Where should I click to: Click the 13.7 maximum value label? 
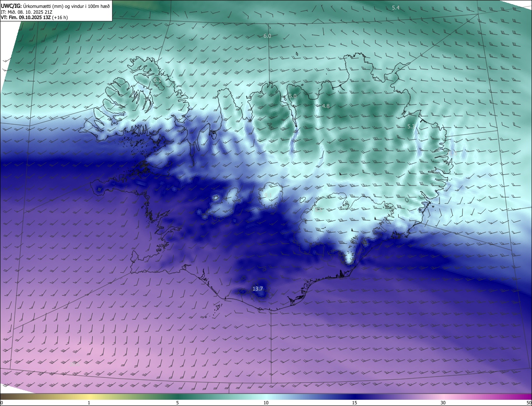point(258,289)
